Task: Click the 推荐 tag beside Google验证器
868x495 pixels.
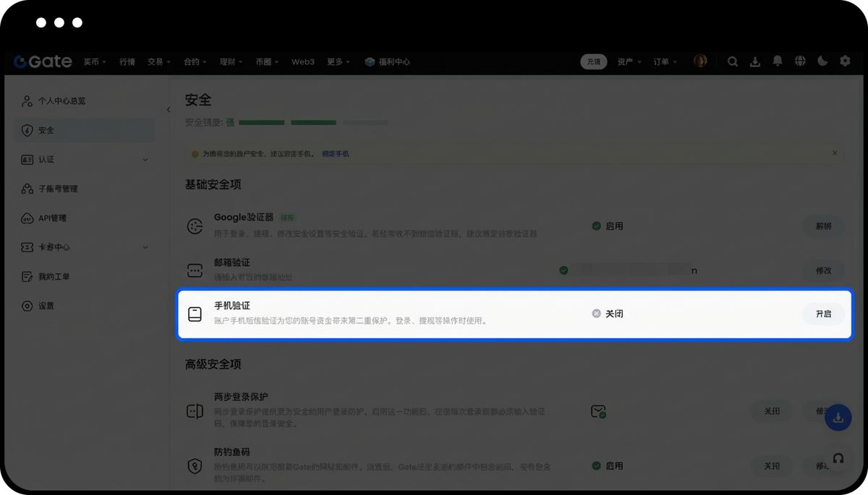Action: 288,218
